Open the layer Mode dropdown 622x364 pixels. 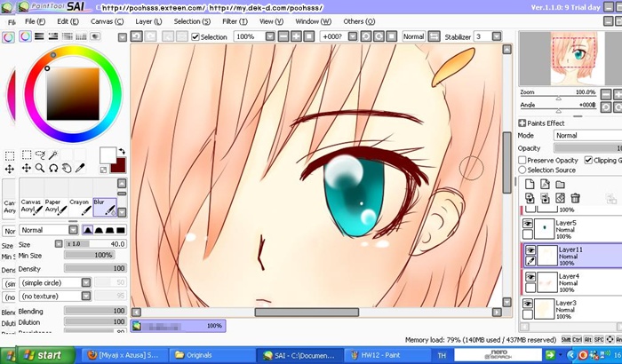pyautogui.click(x=587, y=135)
